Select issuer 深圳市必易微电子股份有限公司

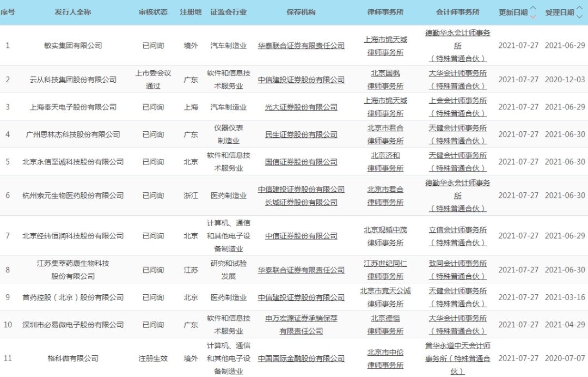(73, 325)
